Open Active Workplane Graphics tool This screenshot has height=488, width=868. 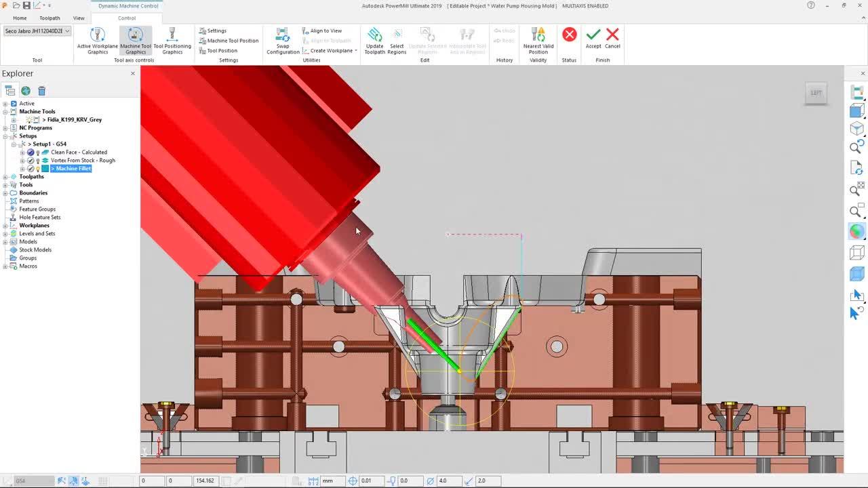(x=97, y=41)
